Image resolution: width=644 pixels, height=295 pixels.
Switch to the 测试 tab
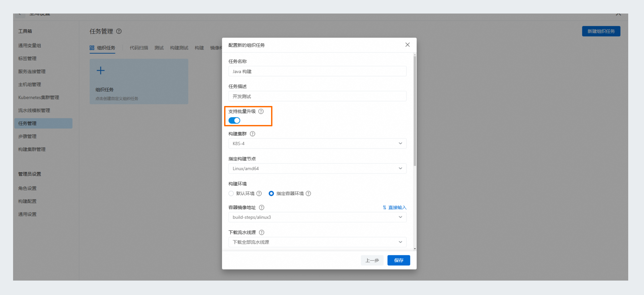(x=159, y=48)
